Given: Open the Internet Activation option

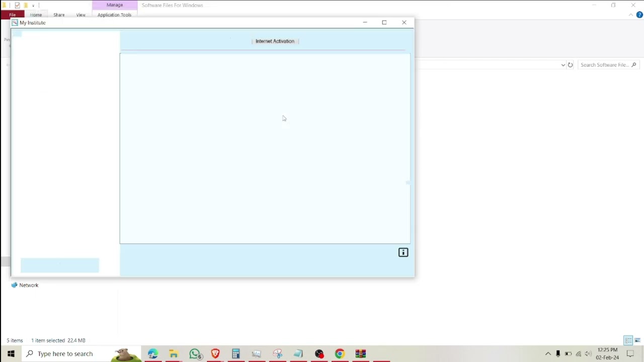Looking at the screenshot, I should (x=275, y=41).
